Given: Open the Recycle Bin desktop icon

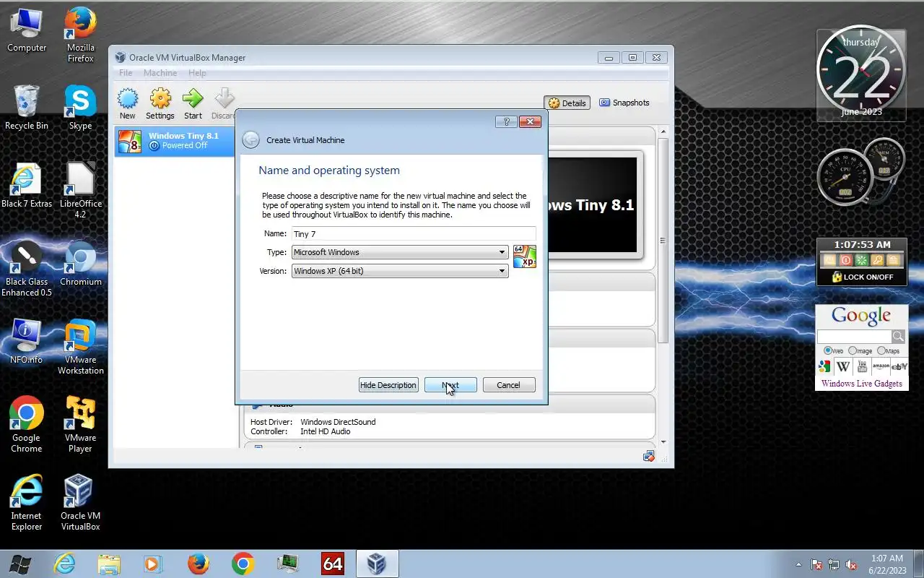Looking at the screenshot, I should coord(27,108).
